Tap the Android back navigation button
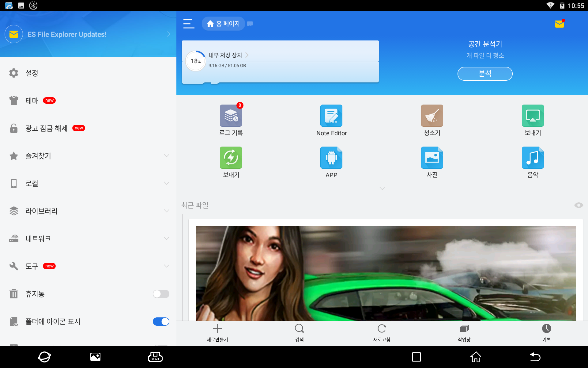Viewport: 588px width, 368px height. pos(535,357)
